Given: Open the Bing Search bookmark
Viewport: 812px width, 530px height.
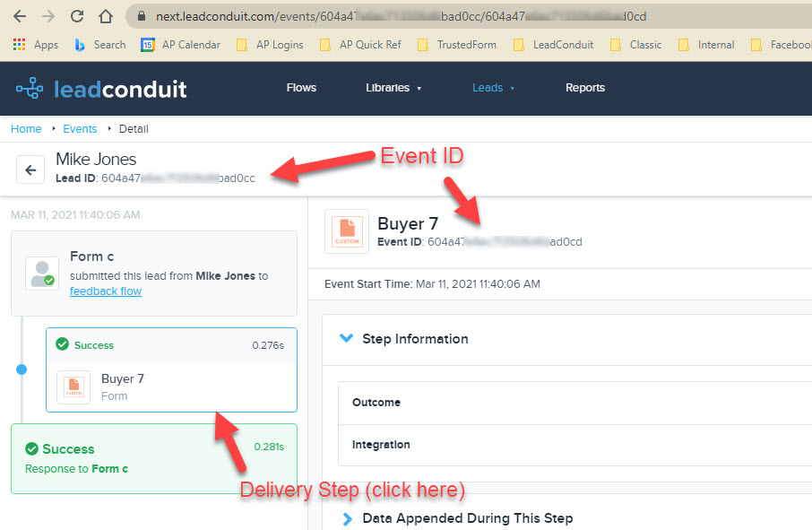Looking at the screenshot, I should click(x=100, y=45).
